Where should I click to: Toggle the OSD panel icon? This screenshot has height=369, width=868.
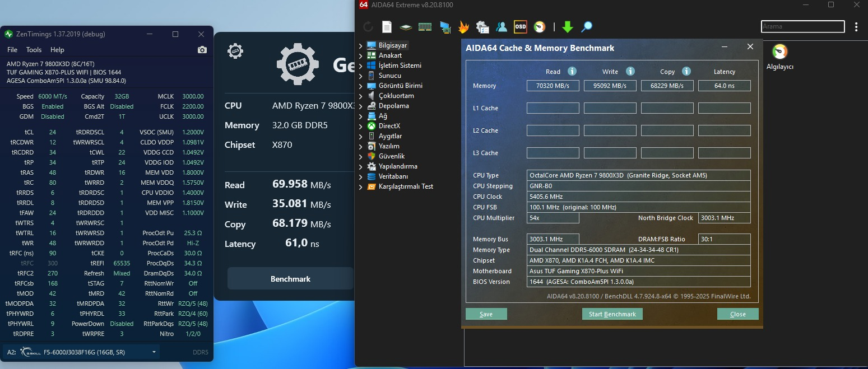pyautogui.click(x=521, y=26)
